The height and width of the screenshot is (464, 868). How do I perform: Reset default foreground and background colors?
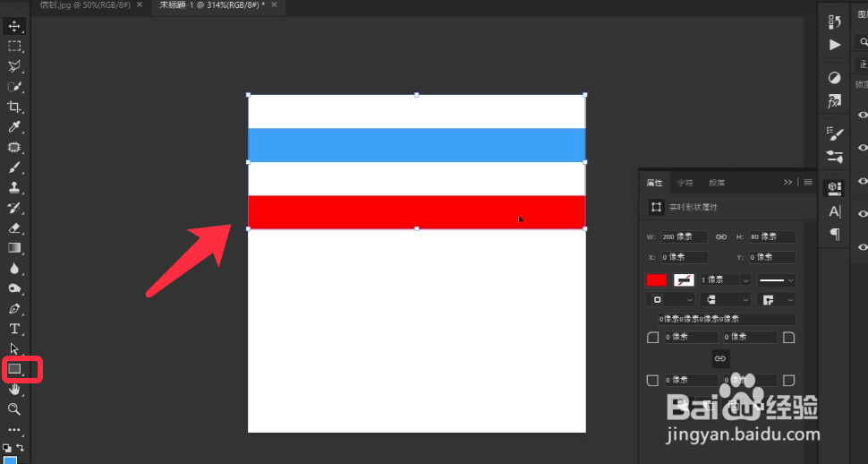click(x=6, y=447)
